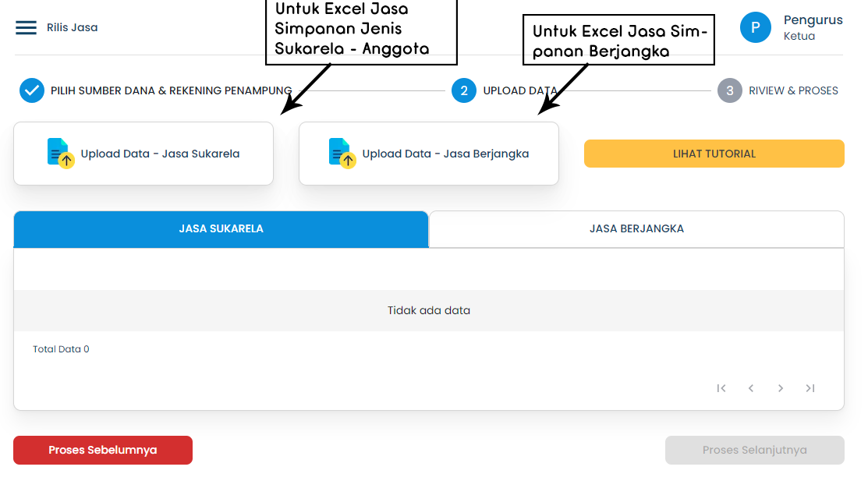Select step 2 UPLOAD DATA circle
Screen dimensions: 868x488
click(464, 90)
